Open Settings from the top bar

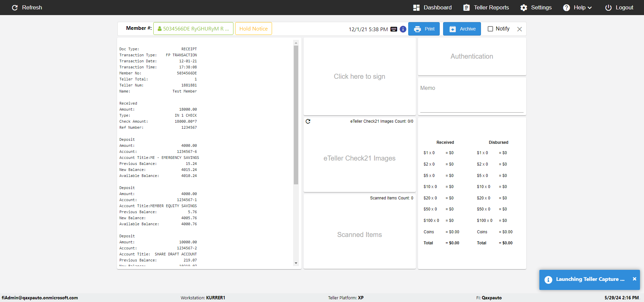pos(536,7)
